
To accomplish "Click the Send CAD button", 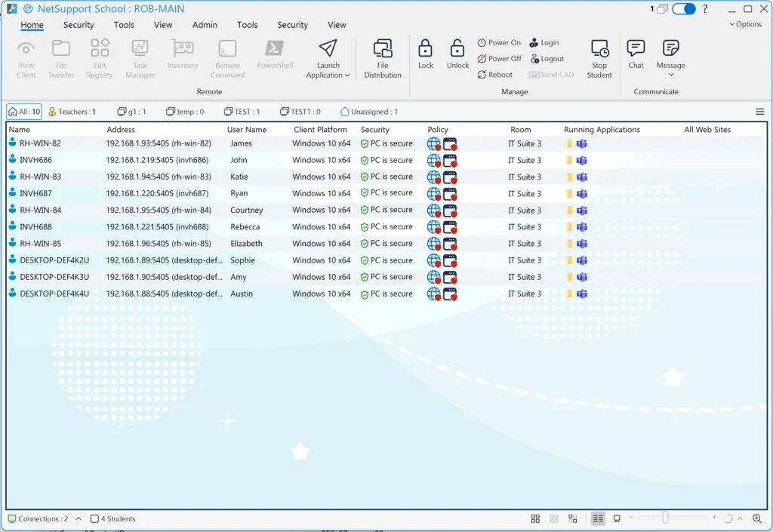I will 551,75.
